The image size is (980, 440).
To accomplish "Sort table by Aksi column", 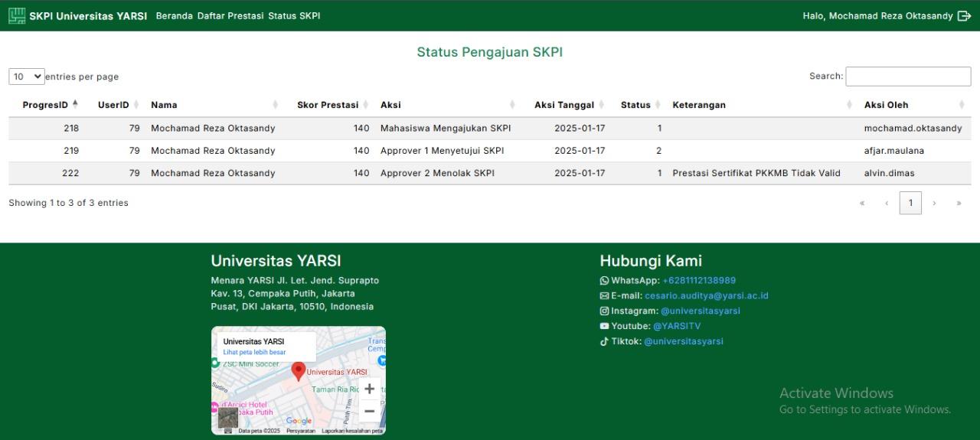I will (x=448, y=105).
